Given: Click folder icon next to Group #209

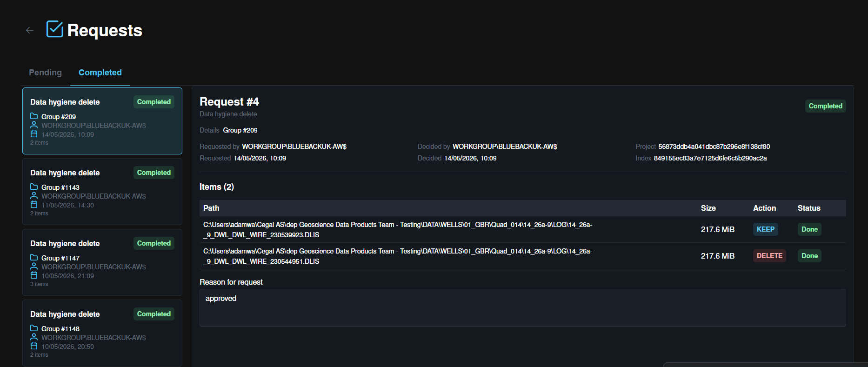Looking at the screenshot, I should (x=34, y=116).
